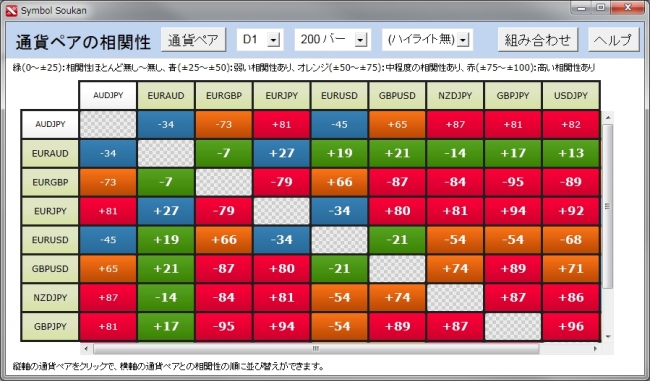Screen dimensions: 650x381
Task: Select the USDJPY column header
Action: (571, 95)
